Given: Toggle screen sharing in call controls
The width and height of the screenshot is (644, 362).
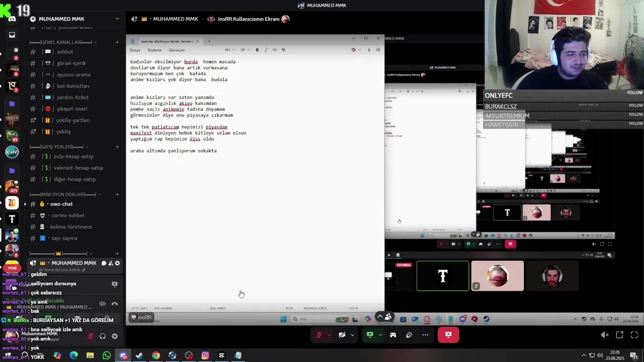Looking at the screenshot, I should 370,335.
